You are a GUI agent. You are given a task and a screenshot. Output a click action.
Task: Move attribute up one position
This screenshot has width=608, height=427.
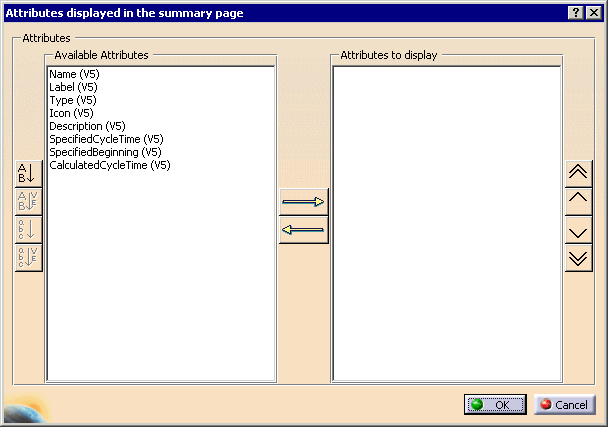578,200
